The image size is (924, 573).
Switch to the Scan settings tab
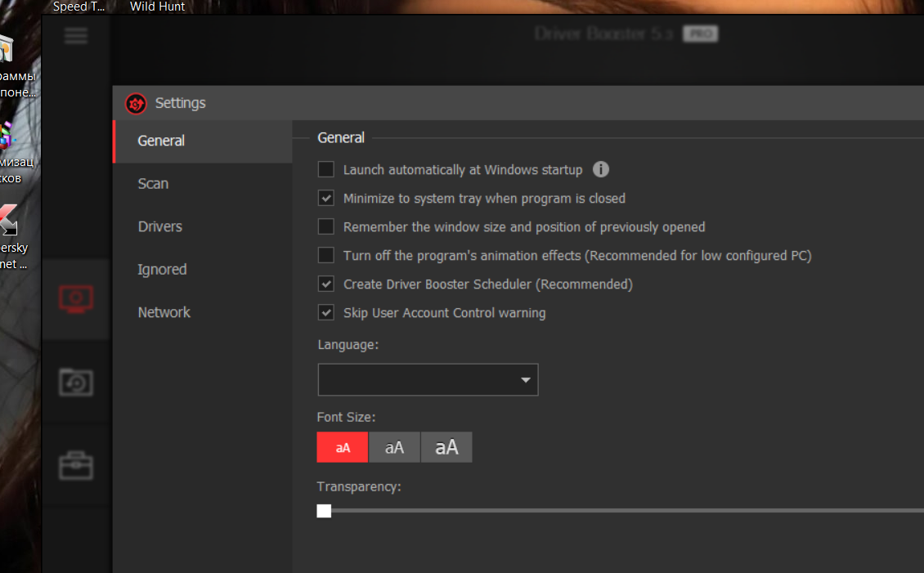tap(153, 184)
